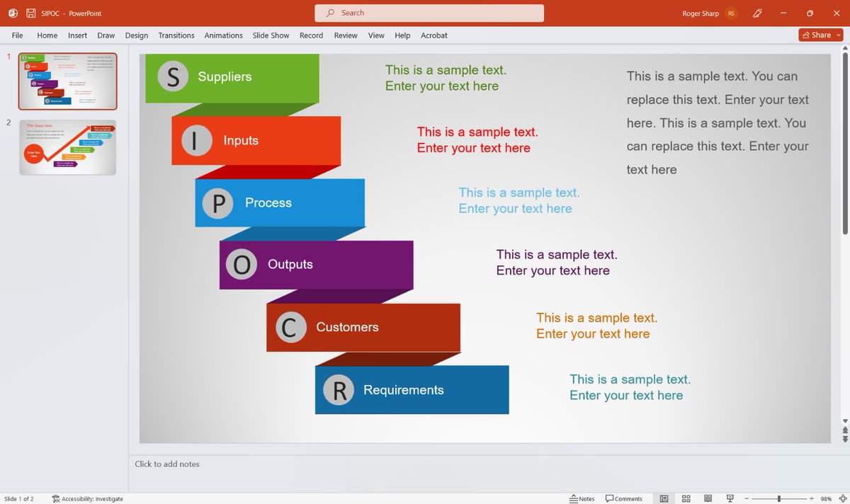Switch to Normal view in status bar
The width and height of the screenshot is (850, 504).
click(664, 498)
